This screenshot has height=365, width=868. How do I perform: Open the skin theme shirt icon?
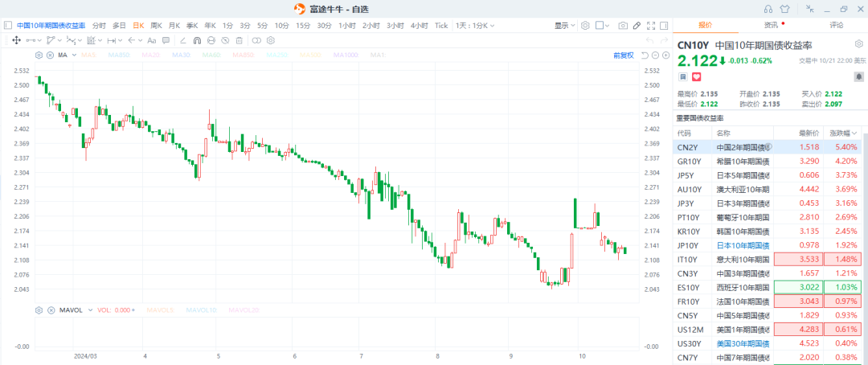coord(784,9)
